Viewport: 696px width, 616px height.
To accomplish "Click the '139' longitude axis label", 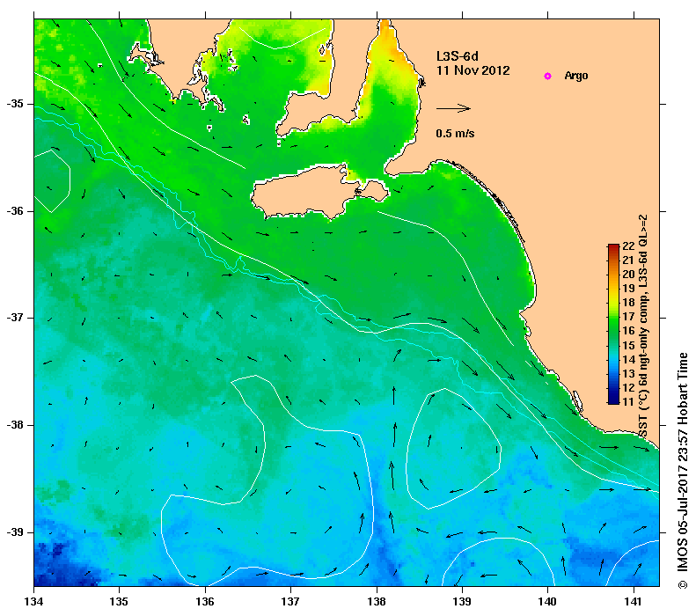I will pyautogui.click(x=463, y=602).
